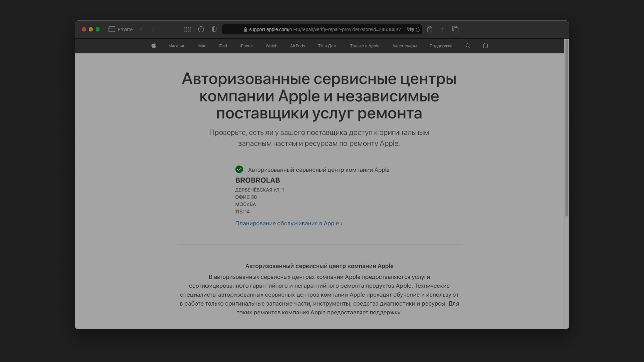This screenshot has width=644, height=362.
Task: Follow Планирование обслуживания в Apple link
Action: [x=289, y=223]
